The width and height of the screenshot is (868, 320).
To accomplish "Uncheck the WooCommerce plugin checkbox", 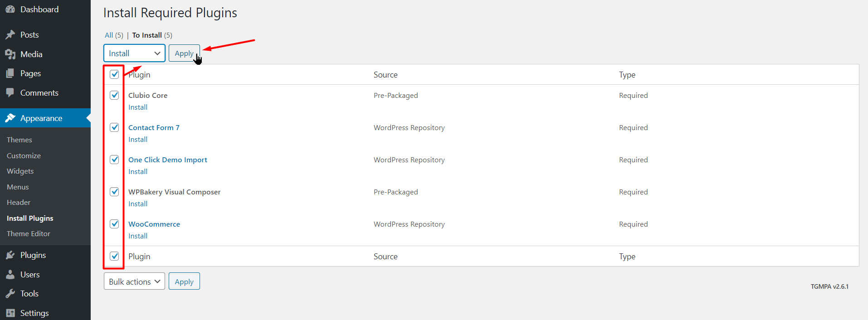I will 114,224.
